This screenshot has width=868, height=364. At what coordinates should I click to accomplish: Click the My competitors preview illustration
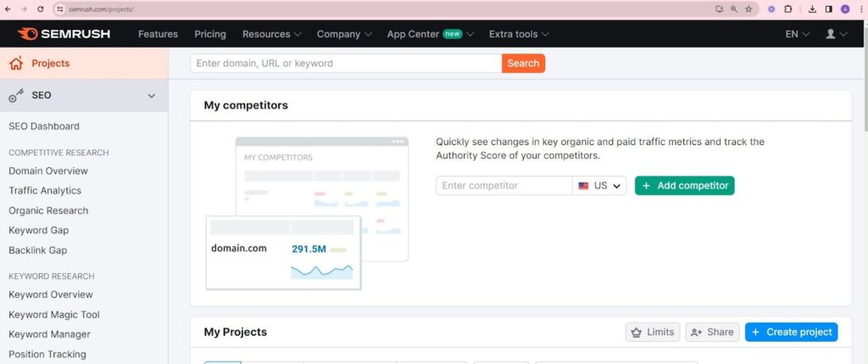click(307, 213)
